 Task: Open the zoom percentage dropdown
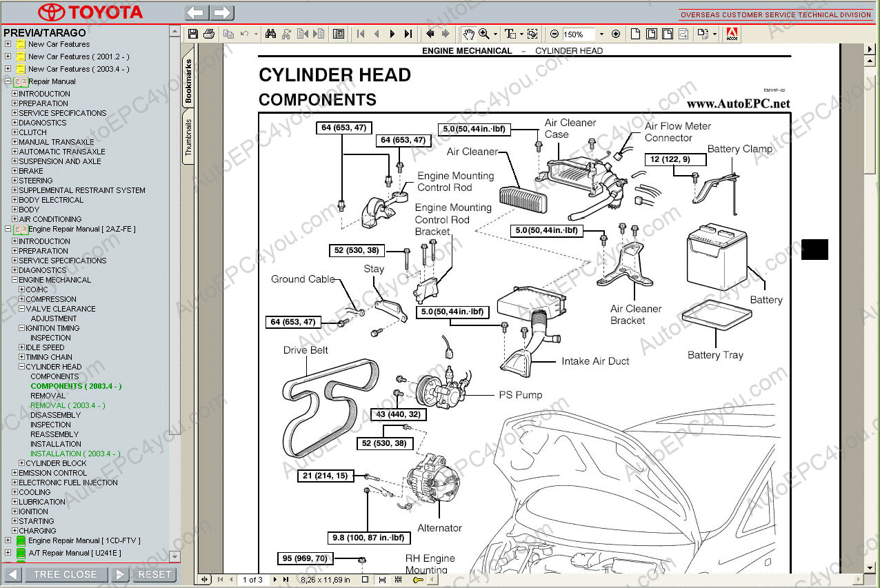[x=601, y=34]
